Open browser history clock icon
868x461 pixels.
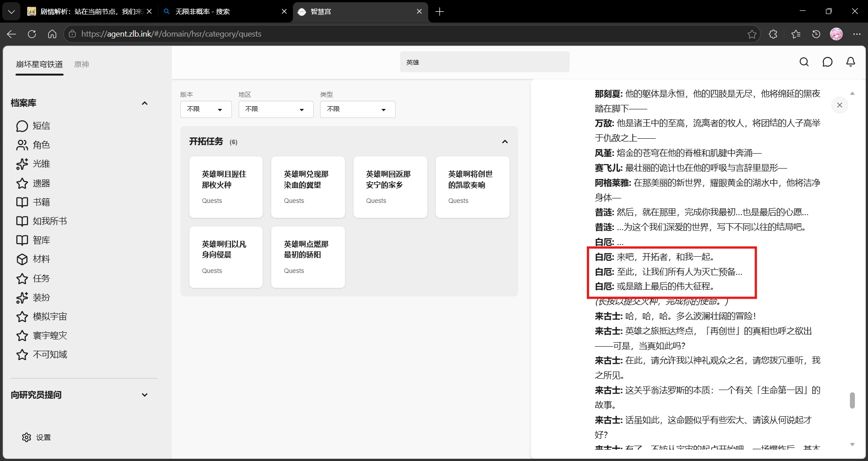coord(816,34)
